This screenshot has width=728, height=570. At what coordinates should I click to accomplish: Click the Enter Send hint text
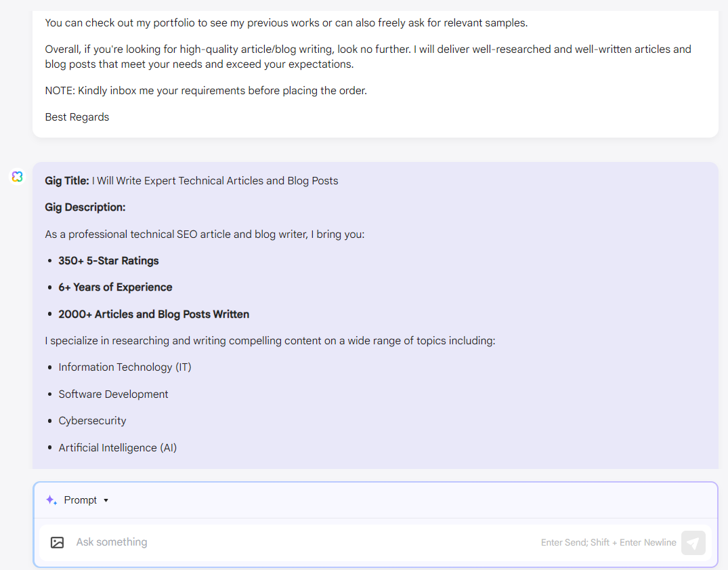click(x=608, y=542)
